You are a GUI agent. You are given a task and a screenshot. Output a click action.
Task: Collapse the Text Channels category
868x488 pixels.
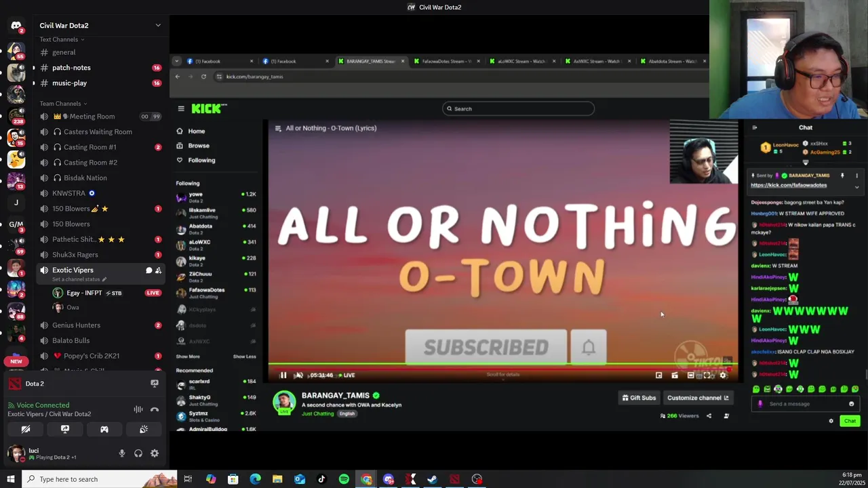(x=62, y=39)
